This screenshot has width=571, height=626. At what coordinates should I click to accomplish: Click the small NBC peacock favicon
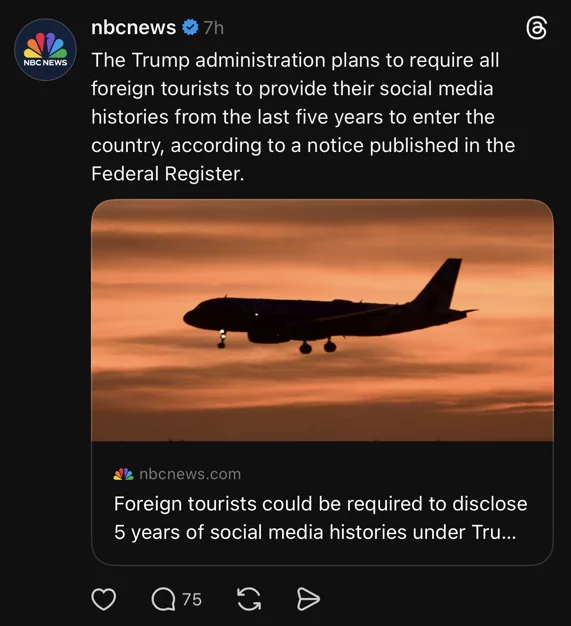point(123,474)
